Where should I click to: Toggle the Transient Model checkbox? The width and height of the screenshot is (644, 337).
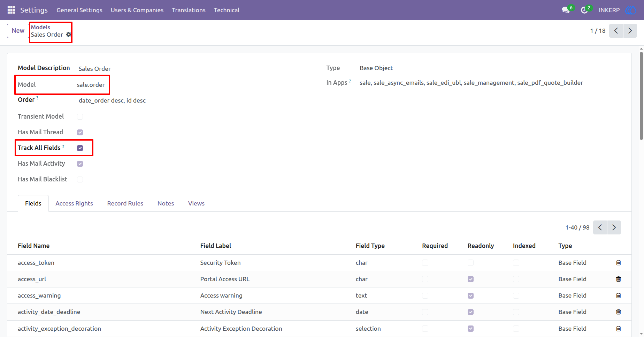pos(80,117)
